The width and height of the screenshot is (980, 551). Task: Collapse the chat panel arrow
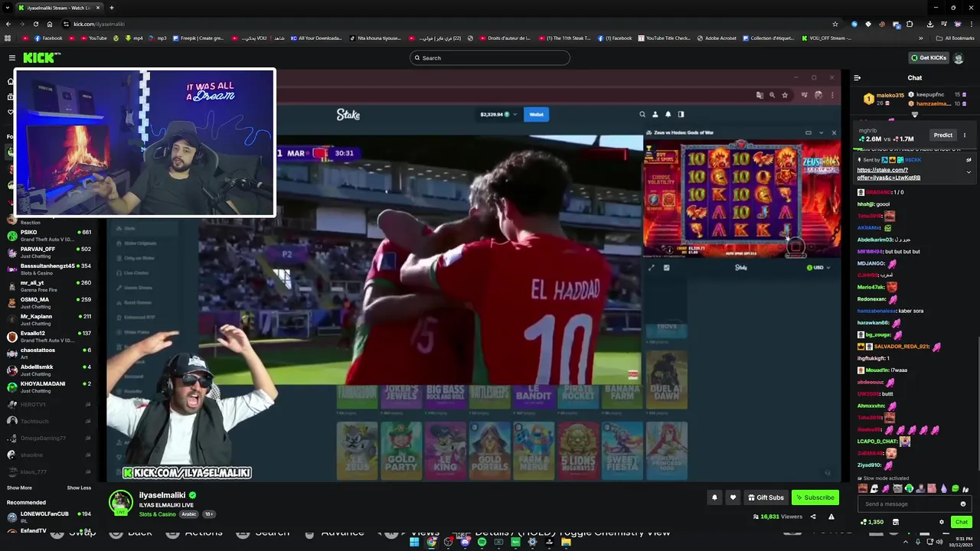tap(857, 77)
